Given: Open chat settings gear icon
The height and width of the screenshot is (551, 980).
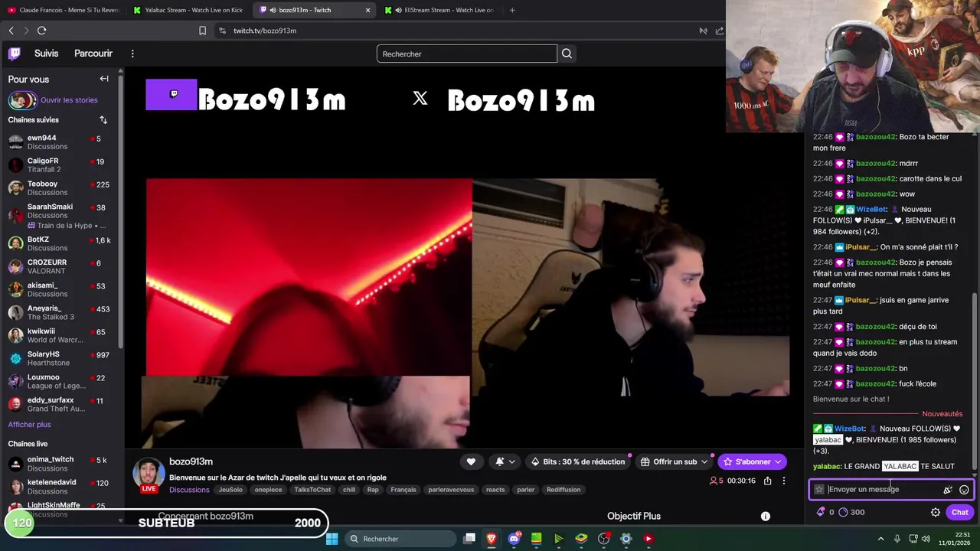Looking at the screenshot, I should click(935, 513).
